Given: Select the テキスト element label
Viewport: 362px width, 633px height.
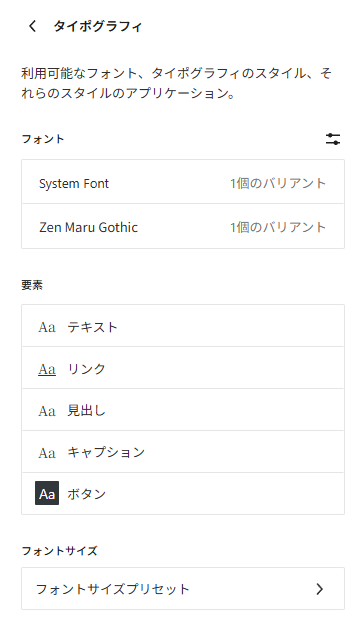Looking at the screenshot, I should [92, 327].
